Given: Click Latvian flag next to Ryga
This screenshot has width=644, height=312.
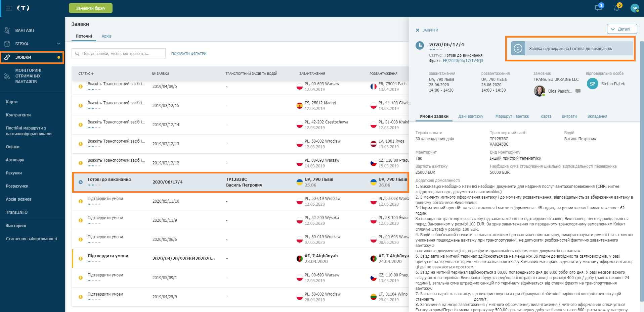Looking at the screenshot, I should click(374, 144).
